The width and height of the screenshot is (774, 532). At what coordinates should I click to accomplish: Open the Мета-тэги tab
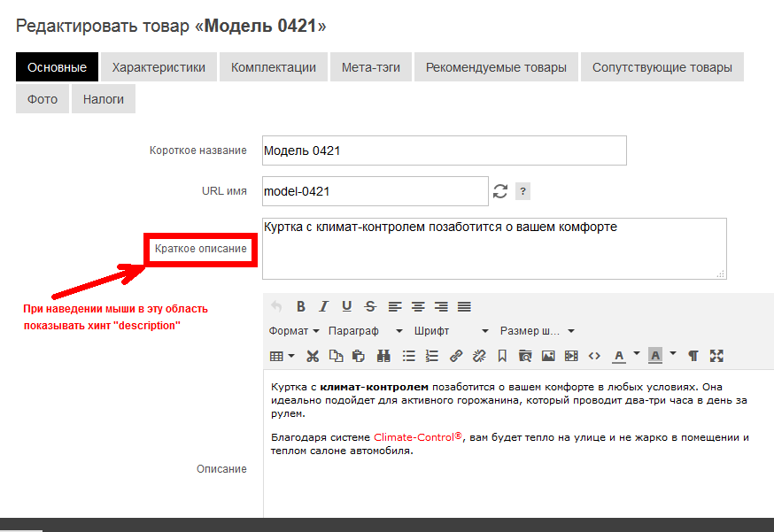click(371, 67)
